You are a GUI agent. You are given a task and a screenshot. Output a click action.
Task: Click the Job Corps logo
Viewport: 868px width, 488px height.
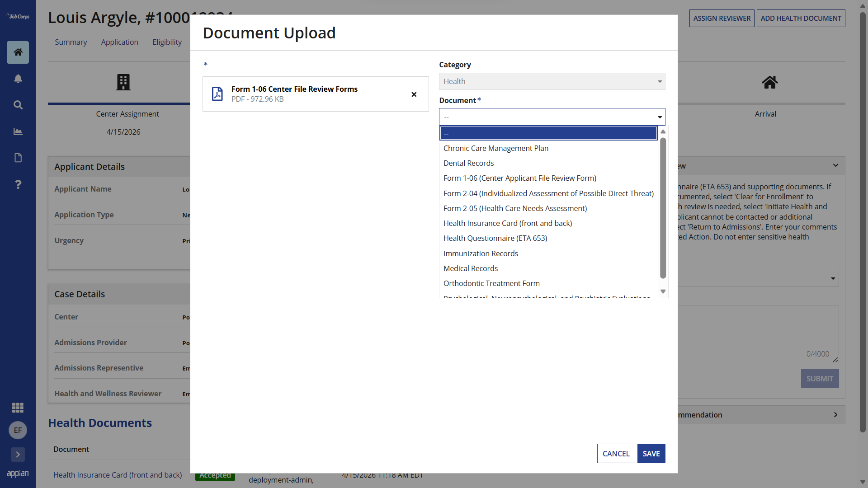[x=18, y=16]
